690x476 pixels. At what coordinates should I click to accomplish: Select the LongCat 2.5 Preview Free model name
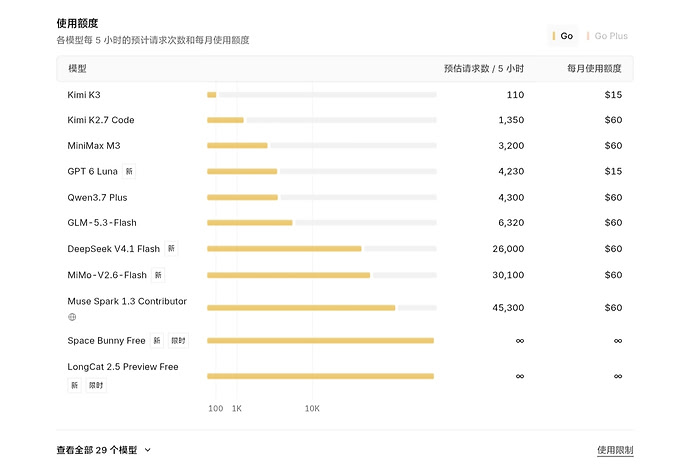pyautogui.click(x=123, y=367)
